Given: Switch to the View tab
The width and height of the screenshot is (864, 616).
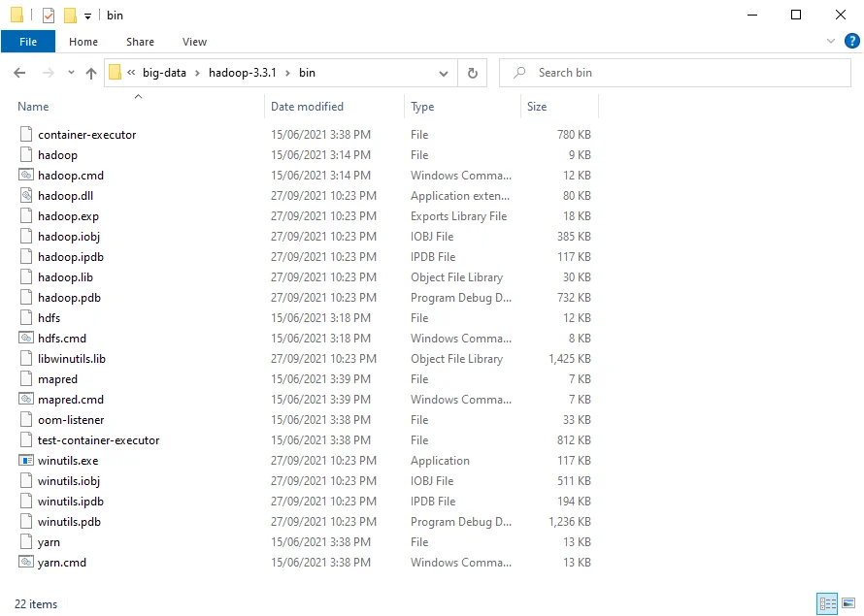Looking at the screenshot, I should coord(194,41).
